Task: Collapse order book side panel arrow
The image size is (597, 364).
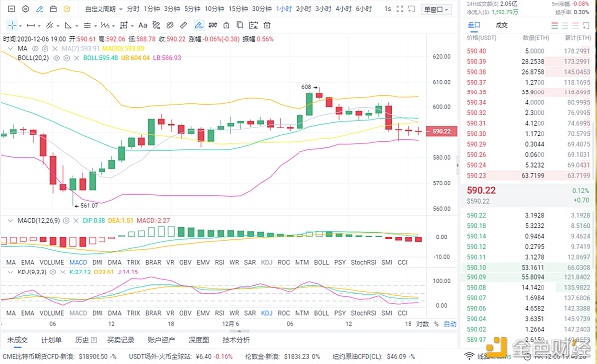Action: (458, 165)
